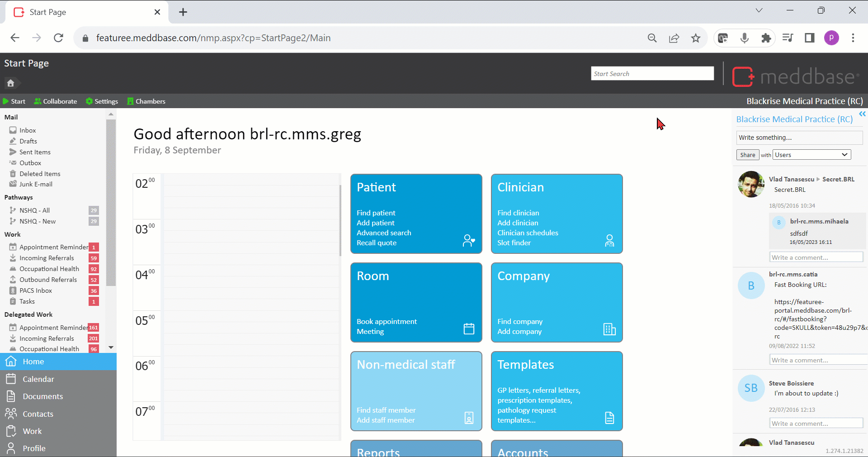The height and width of the screenshot is (457, 868).
Task: Click the Templates tile document icon
Action: (609, 418)
